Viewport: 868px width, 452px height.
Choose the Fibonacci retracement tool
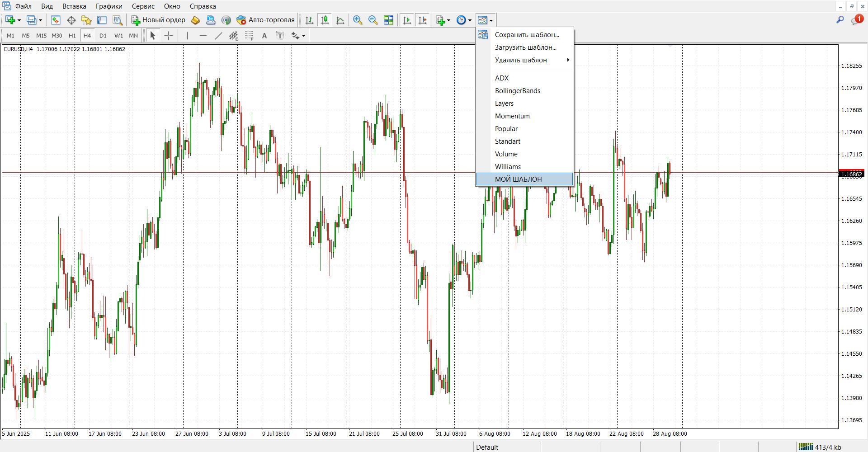(249, 36)
